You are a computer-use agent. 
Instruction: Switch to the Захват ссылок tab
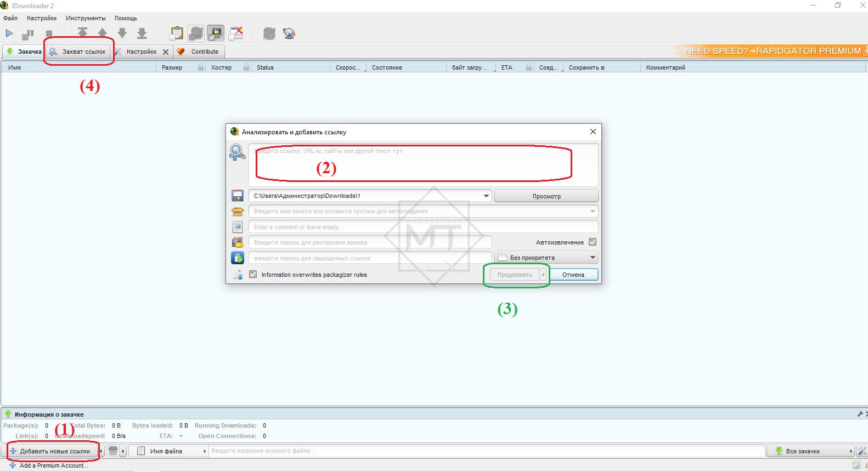pyautogui.click(x=78, y=52)
